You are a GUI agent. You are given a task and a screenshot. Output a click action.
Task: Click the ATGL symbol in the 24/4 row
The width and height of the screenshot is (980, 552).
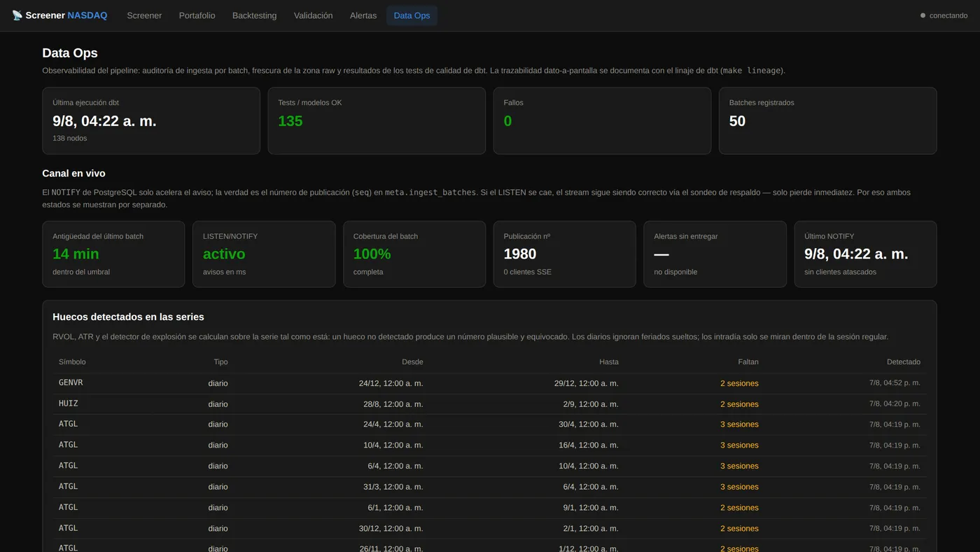point(69,425)
